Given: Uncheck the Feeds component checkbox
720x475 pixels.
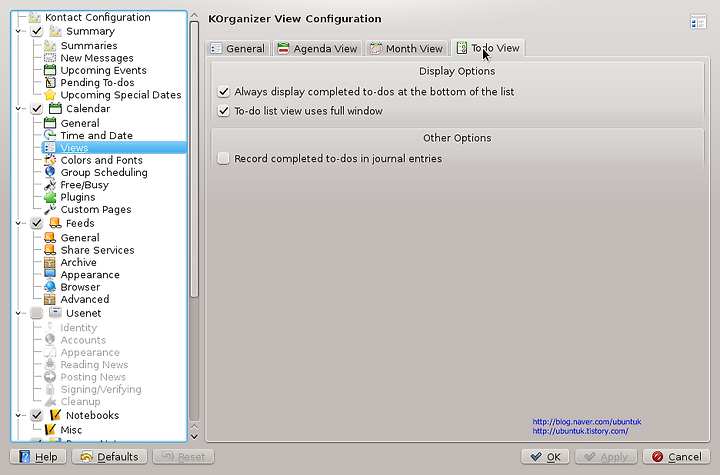Looking at the screenshot, I should 36,223.
